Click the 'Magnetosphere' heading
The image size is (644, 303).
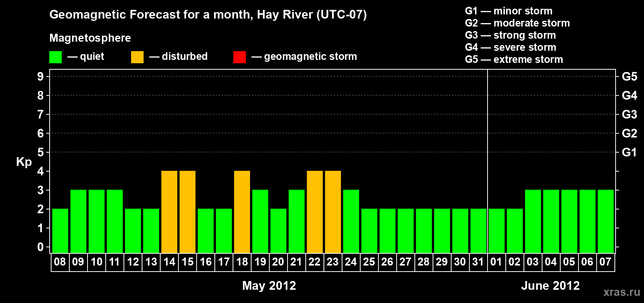[90, 38]
